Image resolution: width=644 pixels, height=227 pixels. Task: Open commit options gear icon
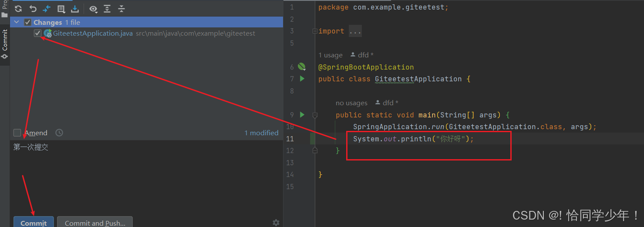276,222
